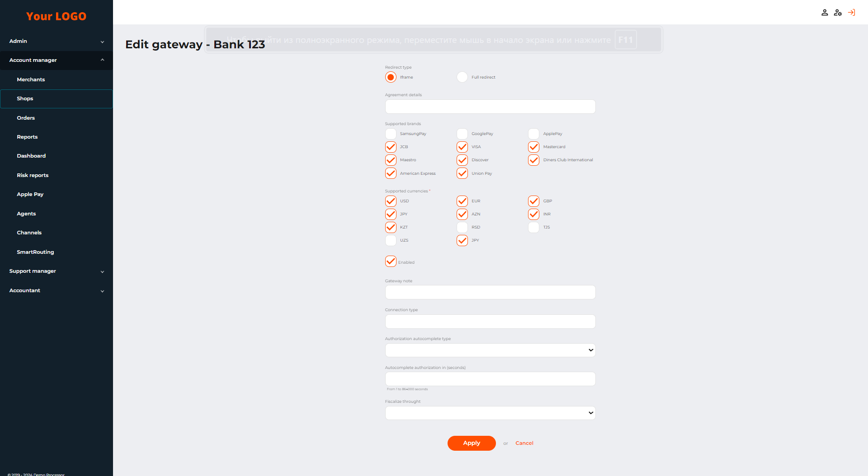
Task: Open the Fiscalize throught dropdown
Action: 490,413
